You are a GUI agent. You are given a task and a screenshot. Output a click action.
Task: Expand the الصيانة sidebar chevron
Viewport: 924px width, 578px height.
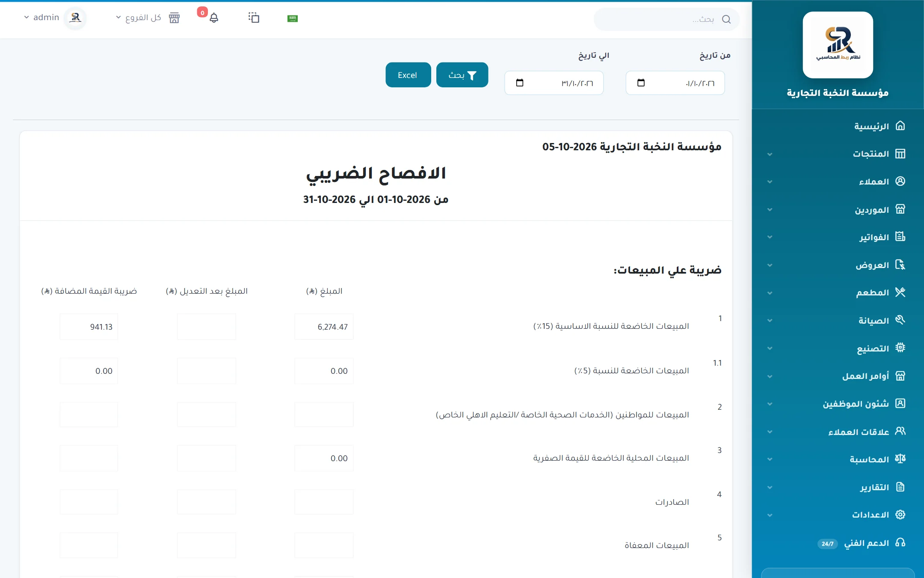click(770, 321)
